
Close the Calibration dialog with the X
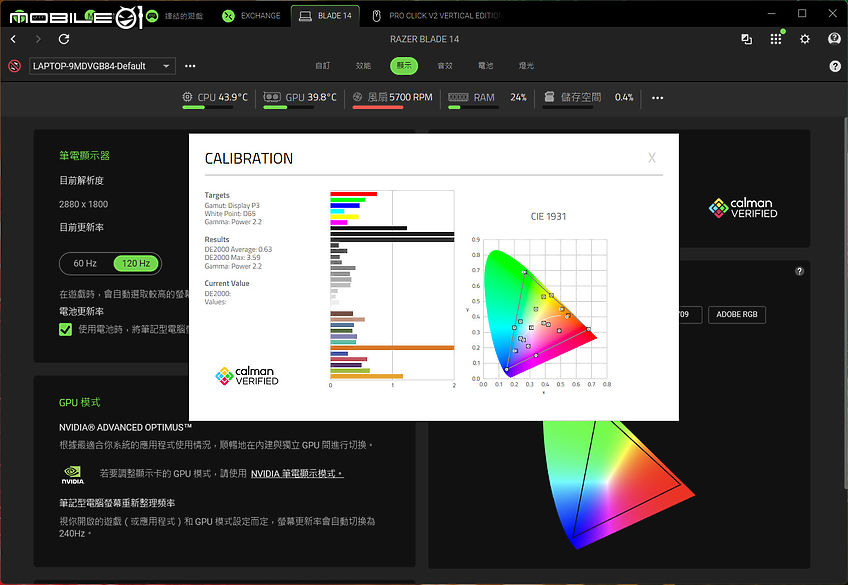coord(652,158)
